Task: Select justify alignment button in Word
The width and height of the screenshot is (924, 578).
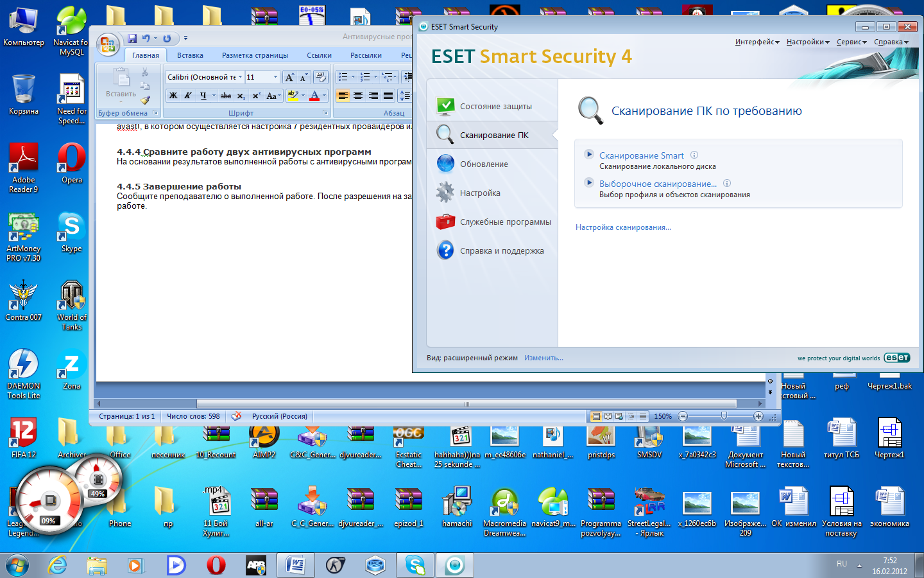Action: pos(388,96)
